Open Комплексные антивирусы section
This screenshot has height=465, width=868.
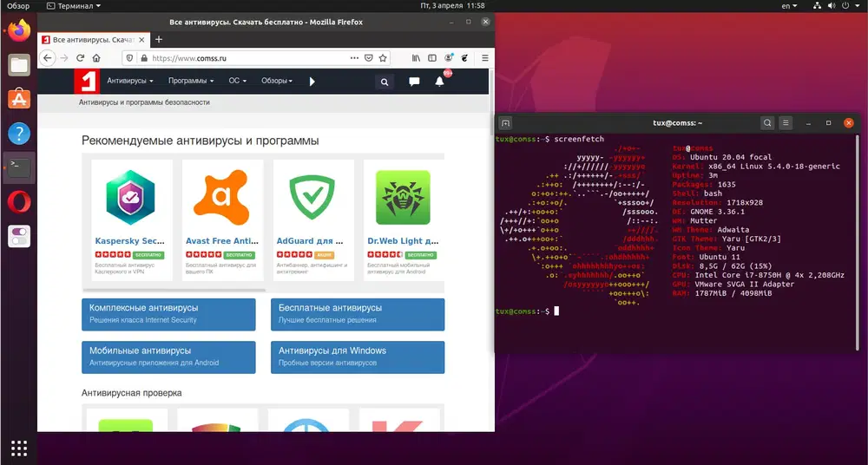pyautogui.click(x=168, y=314)
